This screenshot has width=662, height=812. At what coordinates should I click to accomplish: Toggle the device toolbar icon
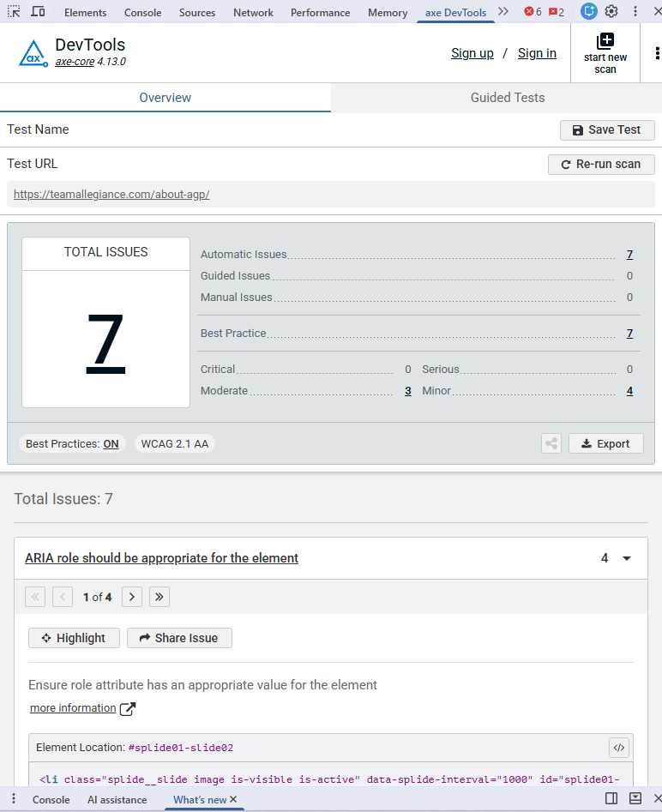(x=38, y=11)
